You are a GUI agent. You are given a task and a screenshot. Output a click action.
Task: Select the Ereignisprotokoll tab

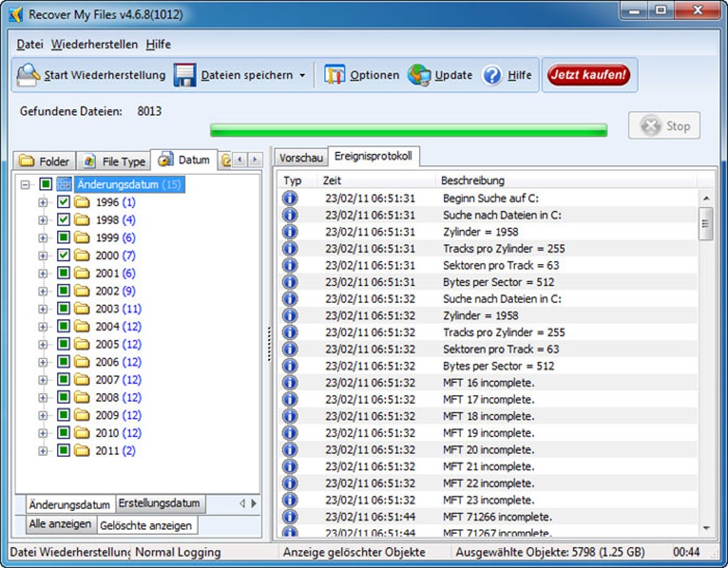coord(373,156)
